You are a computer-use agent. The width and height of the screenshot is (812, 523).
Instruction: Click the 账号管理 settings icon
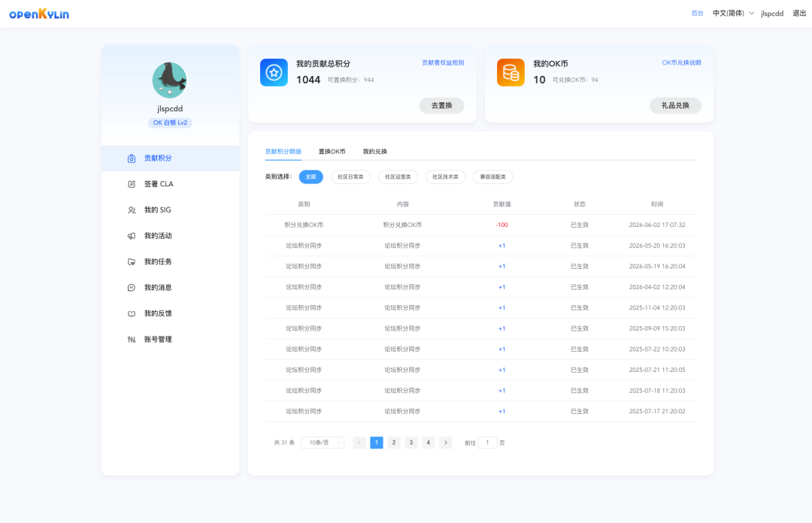[132, 340]
